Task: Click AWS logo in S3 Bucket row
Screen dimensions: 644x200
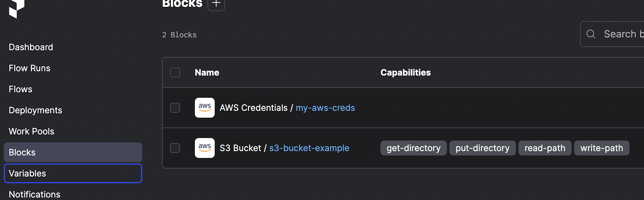Action: pyautogui.click(x=205, y=148)
